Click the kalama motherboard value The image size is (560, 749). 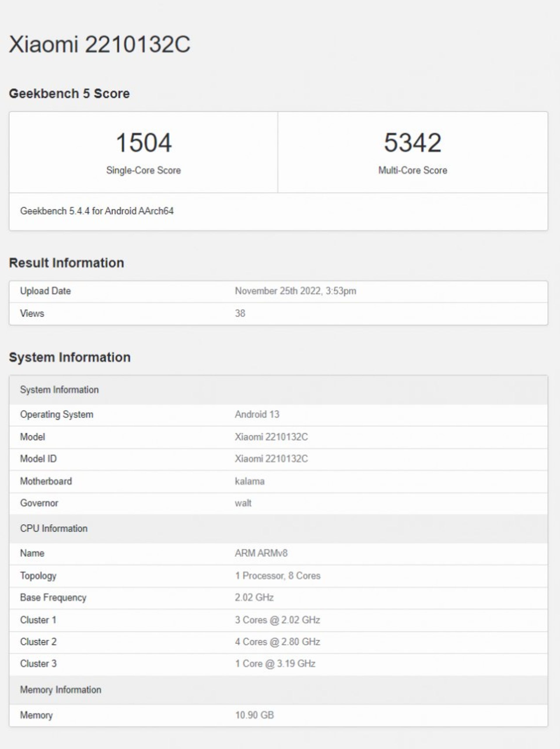(x=250, y=481)
